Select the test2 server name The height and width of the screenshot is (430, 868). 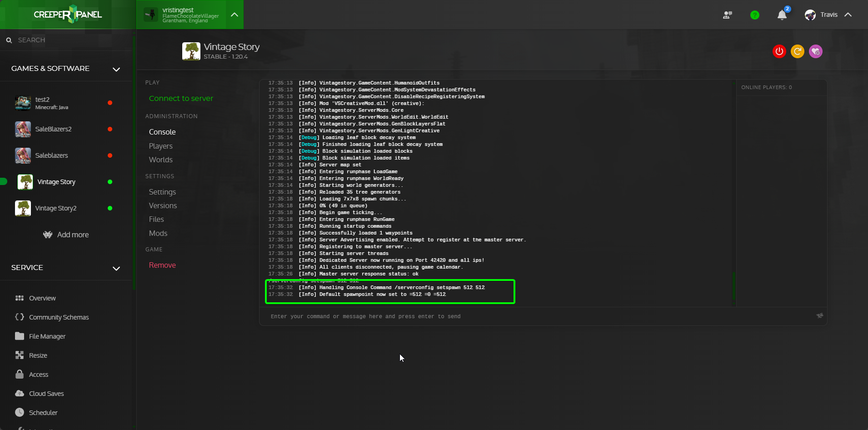pos(42,100)
